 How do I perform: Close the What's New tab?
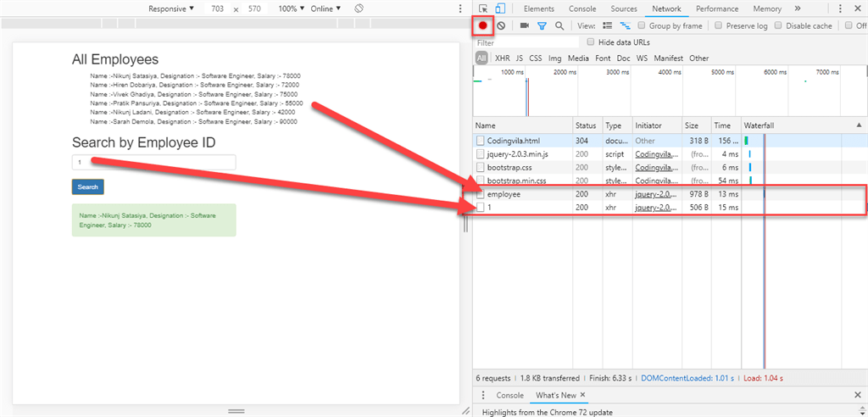point(582,395)
